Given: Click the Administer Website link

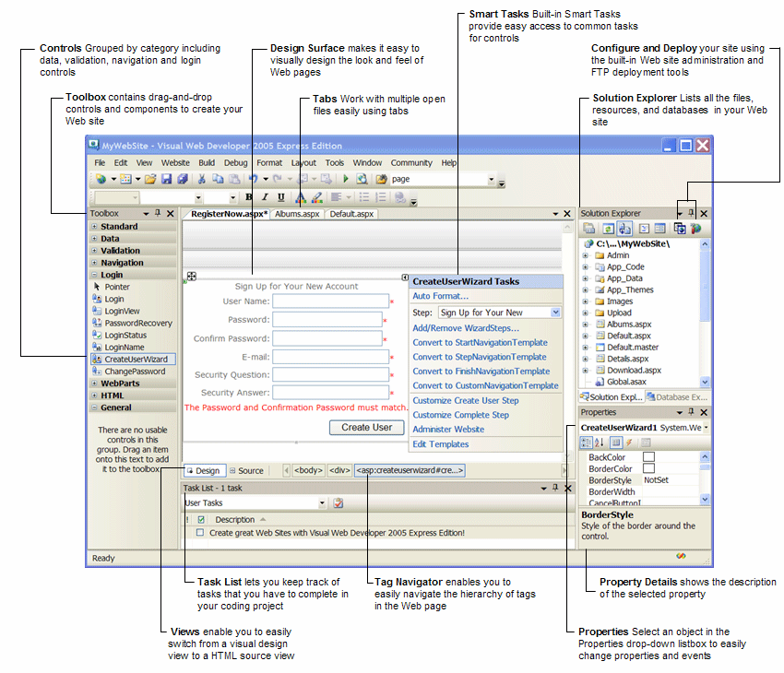Looking at the screenshot, I should pos(448,430).
